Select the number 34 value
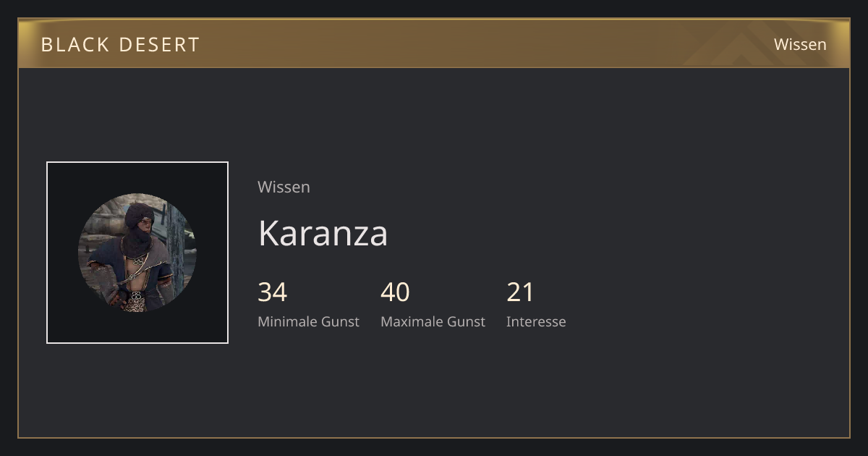The height and width of the screenshot is (456, 868). (272, 292)
